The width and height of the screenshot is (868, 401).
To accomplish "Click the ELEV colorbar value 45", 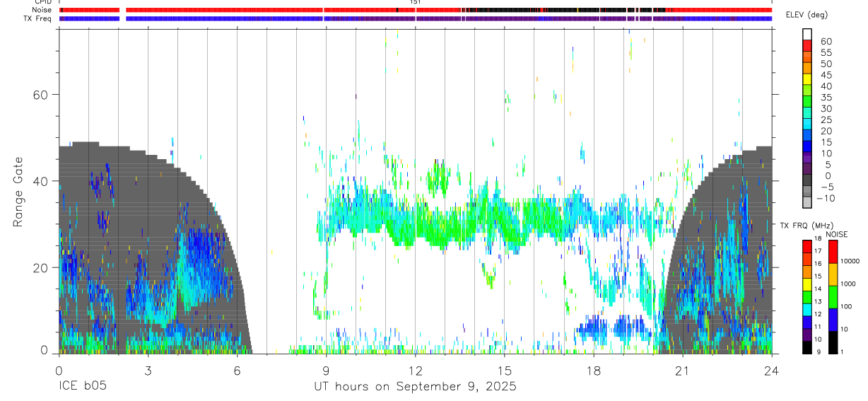I will coord(826,75).
